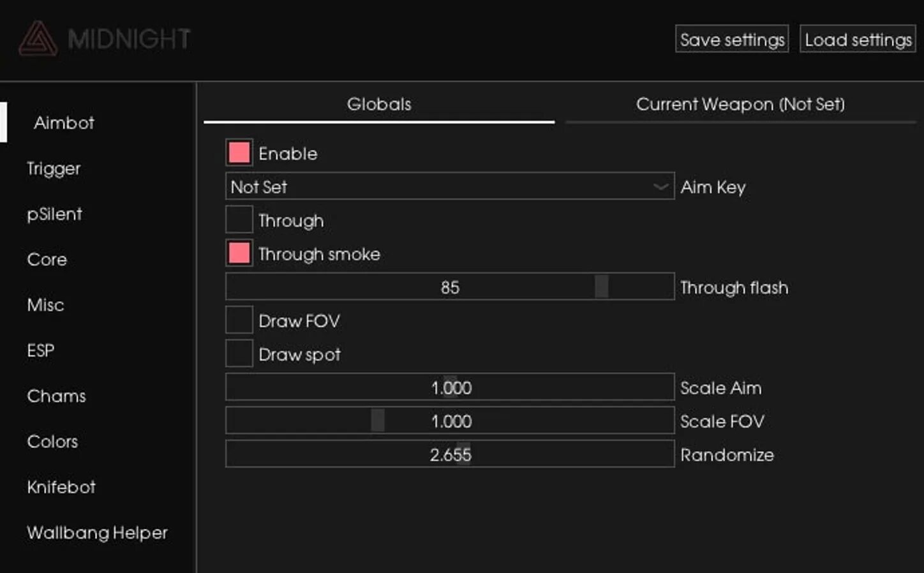Select the Knifebot sidebar item
Screen dimensions: 924x573
pos(61,487)
